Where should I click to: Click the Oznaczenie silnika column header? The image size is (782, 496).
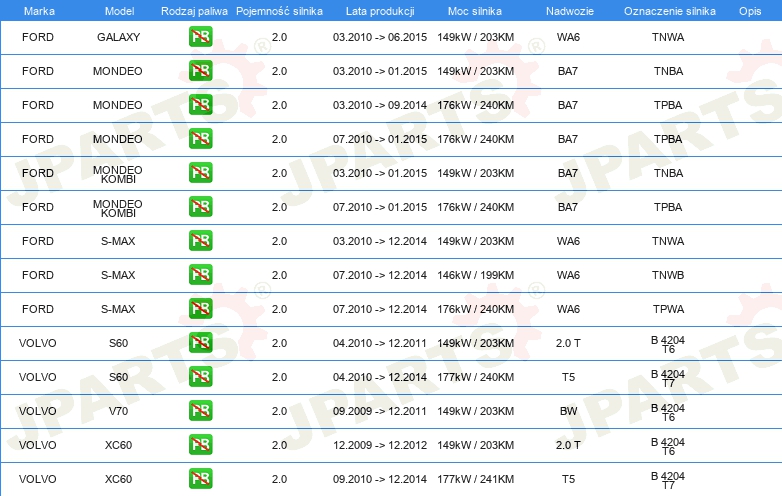670,11
